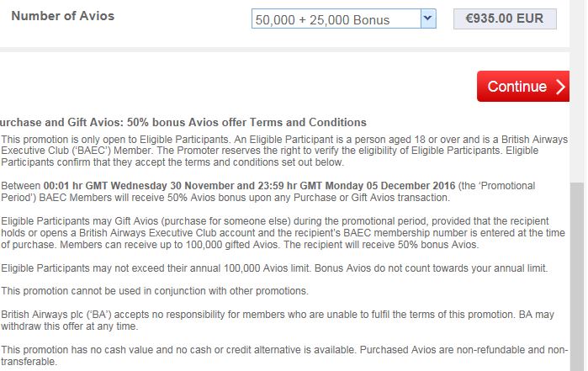Click the "no cash value" paragraph

(284, 355)
